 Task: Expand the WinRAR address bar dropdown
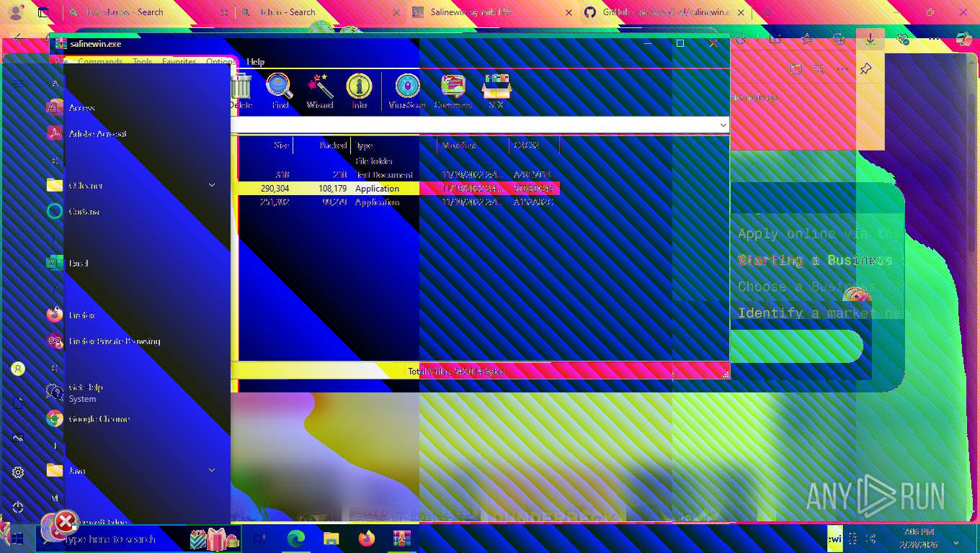[x=723, y=125]
